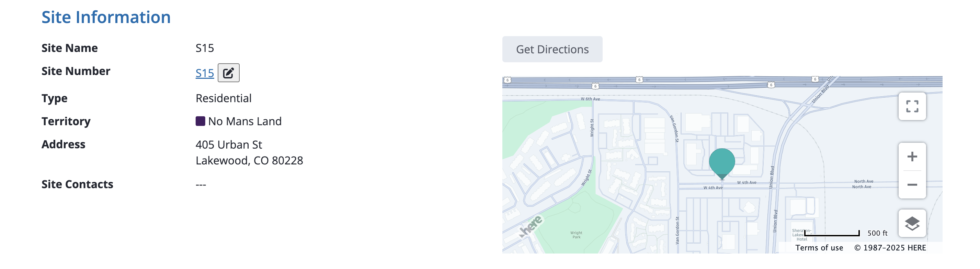Click the teal location pin marker
This screenshot has height=269, width=980.
pos(722,163)
